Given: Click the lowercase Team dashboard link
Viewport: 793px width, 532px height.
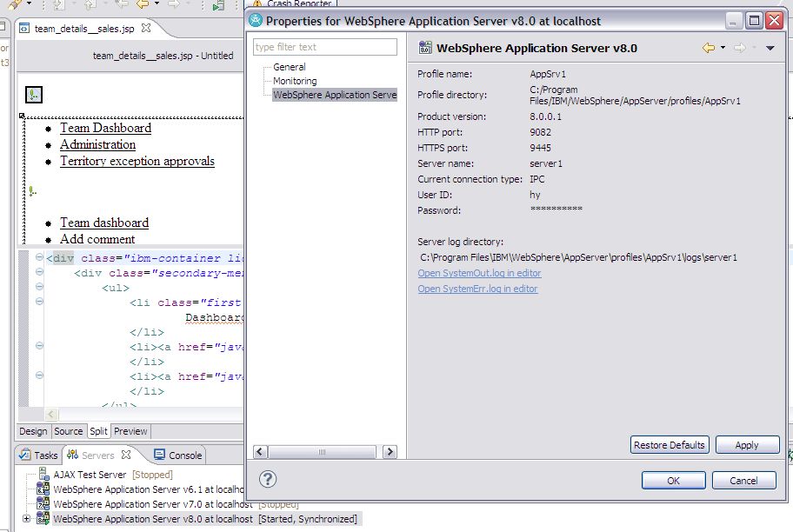Looking at the screenshot, I should (x=104, y=223).
